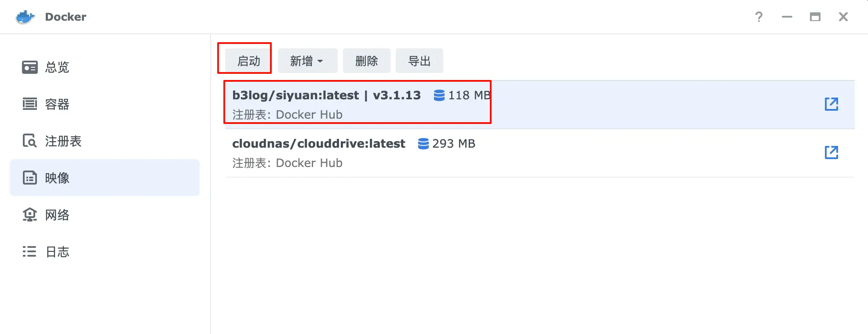View the 日志 logs section

click(x=56, y=251)
